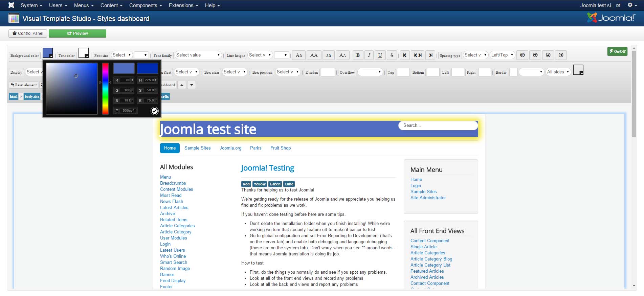Screen dimensions: 644x296
Task: Open the Components menu
Action: [146, 5]
